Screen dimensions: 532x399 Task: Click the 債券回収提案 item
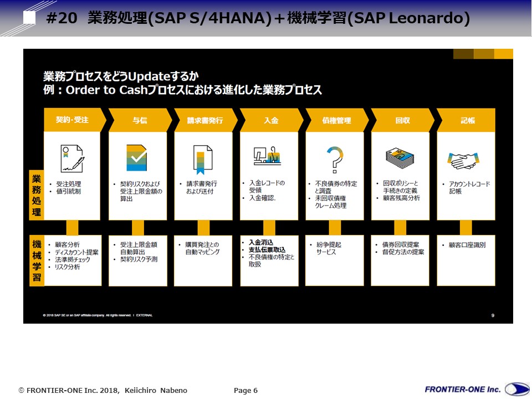[x=401, y=244]
